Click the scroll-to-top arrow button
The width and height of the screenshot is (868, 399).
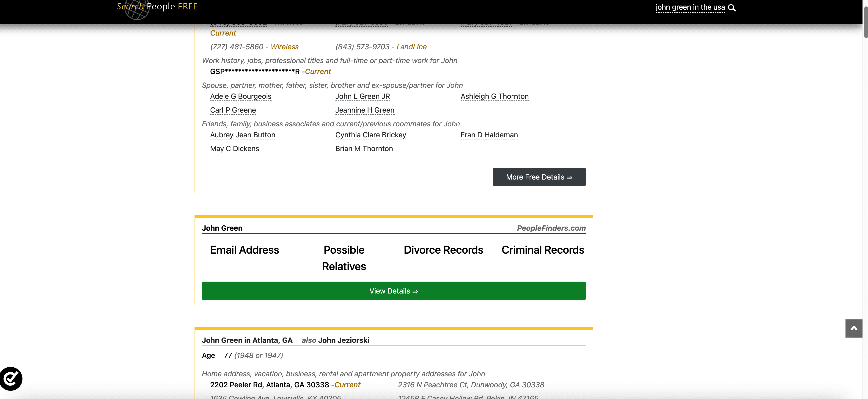pyautogui.click(x=854, y=328)
